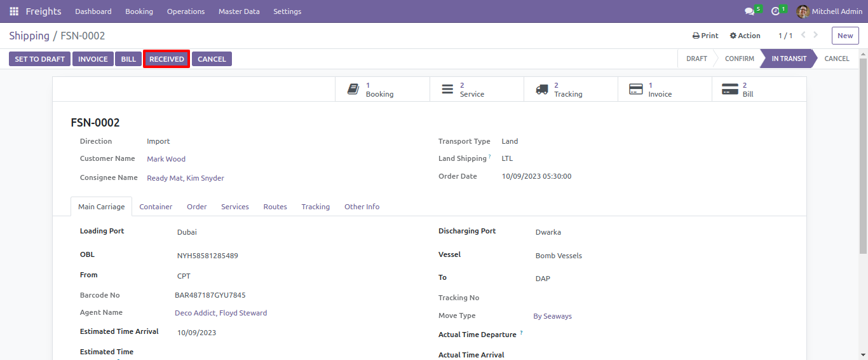Open Operations menu
The image size is (868, 360).
point(186,11)
